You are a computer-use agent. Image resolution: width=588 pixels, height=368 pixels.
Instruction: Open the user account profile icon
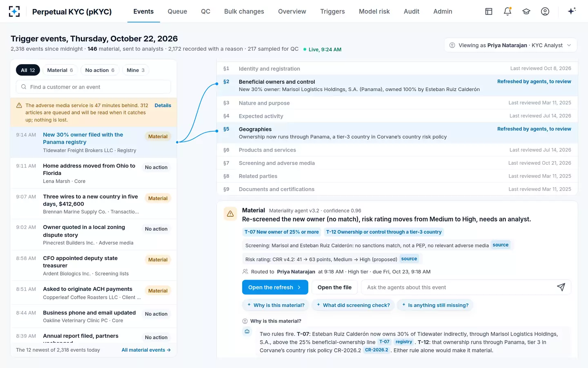pos(545,11)
